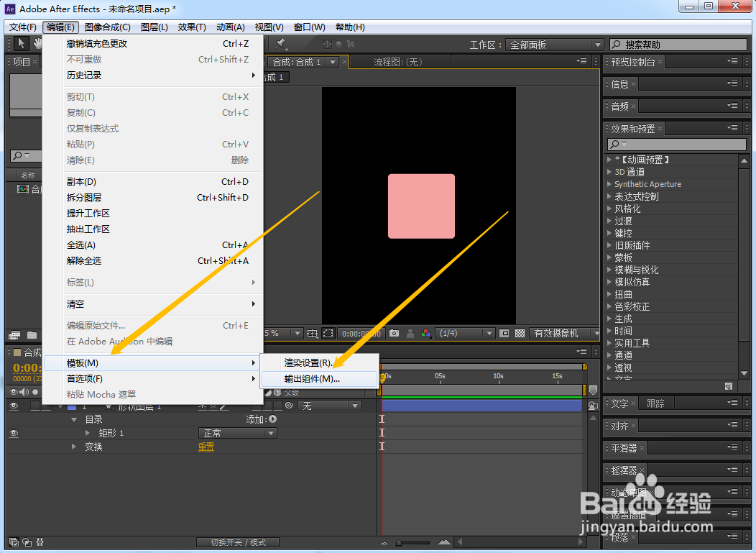Expand the 变换 transform properties
Viewport: 756px width, 553px height.
point(74,447)
